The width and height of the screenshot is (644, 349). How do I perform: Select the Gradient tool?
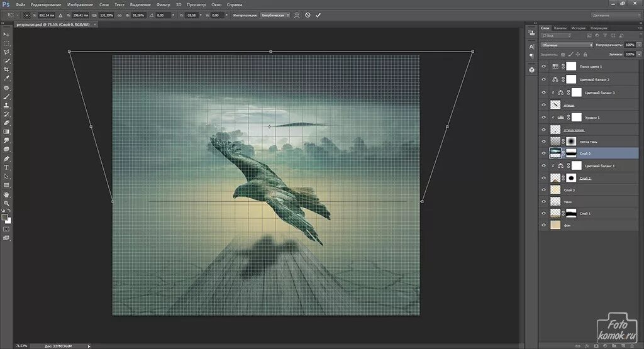6,132
